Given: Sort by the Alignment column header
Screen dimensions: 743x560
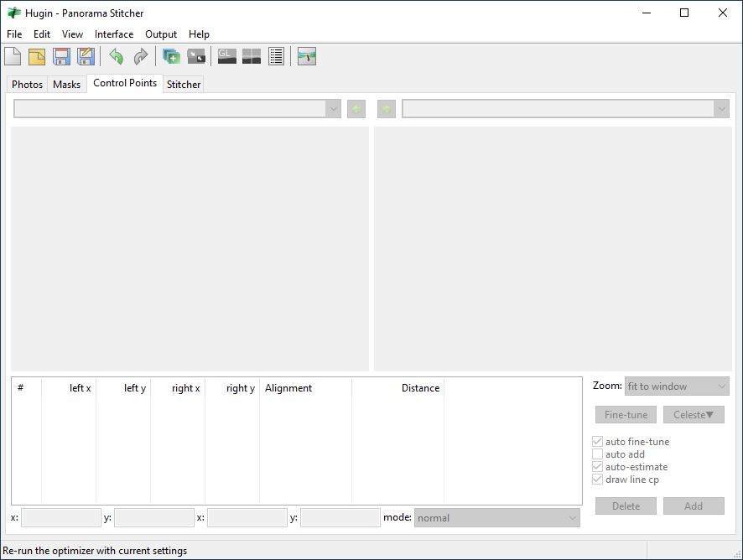Looking at the screenshot, I should tap(305, 388).
